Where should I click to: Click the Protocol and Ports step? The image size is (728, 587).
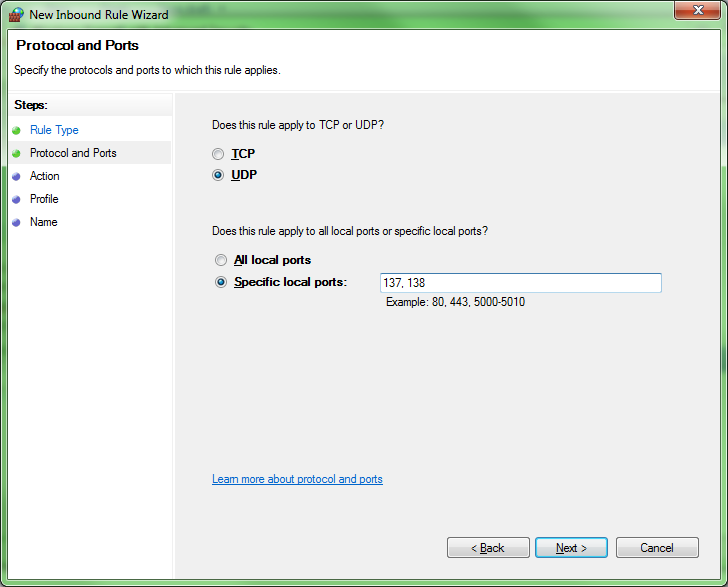(73, 153)
